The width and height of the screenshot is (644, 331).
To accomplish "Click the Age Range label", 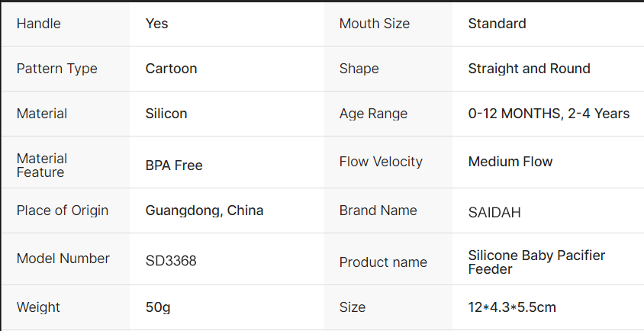I will point(373,114).
